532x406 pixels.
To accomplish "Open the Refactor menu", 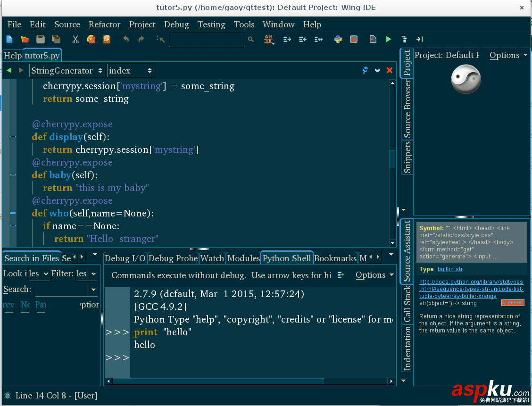I will (104, 24).
